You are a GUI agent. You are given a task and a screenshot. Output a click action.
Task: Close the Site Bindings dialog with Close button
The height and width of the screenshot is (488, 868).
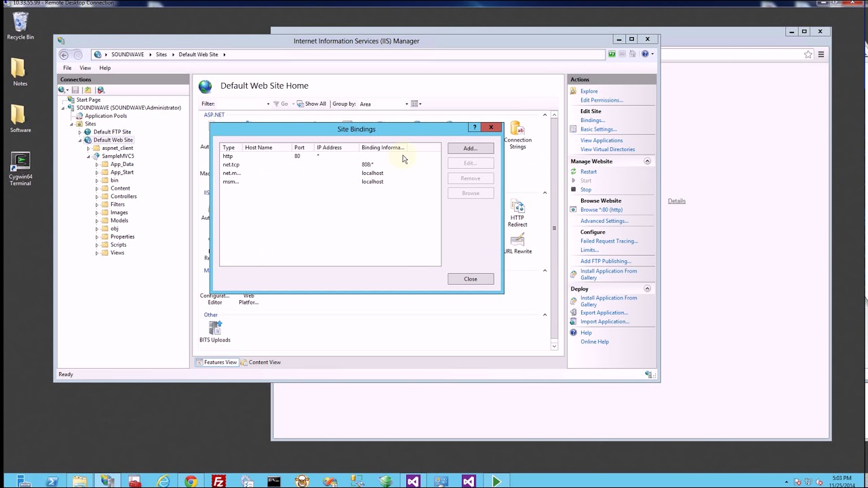click(470, 279)
